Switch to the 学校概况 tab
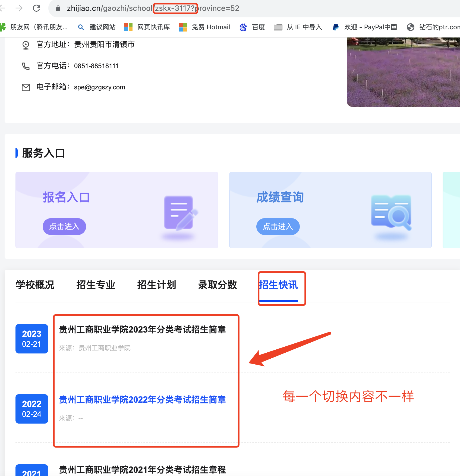This screenshot has height=476, width=460. [35, 285]
